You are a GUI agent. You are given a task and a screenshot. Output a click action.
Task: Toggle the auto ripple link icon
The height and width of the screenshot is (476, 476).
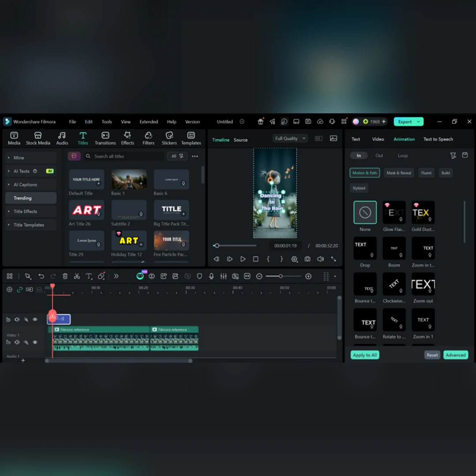[20, 289]
